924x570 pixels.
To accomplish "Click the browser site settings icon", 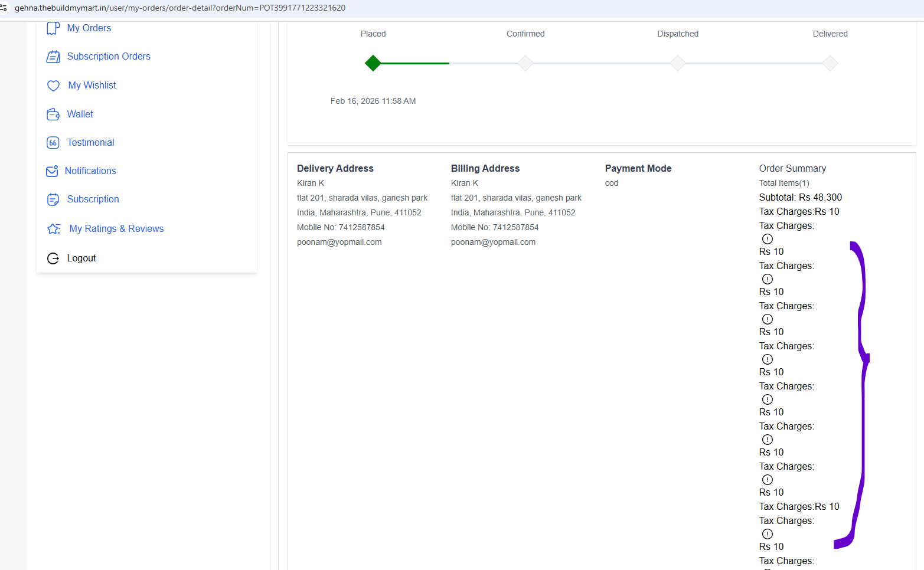I will (4, 8).
